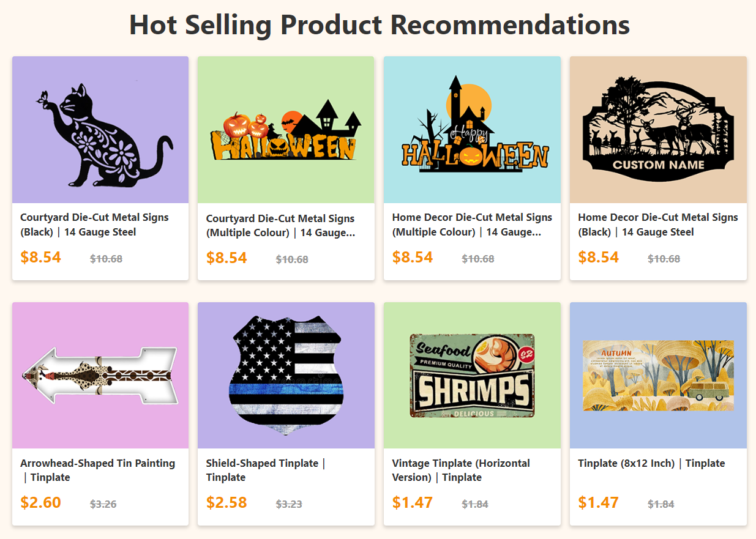
Task: Open the Courtyard Die-Cut Multiple Colour product title
Action: (280, 225)
